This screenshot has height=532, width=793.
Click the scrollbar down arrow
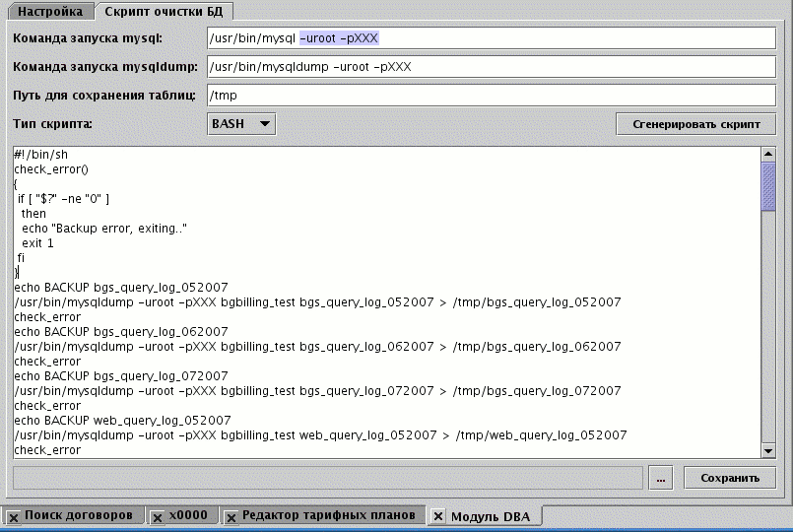coord(769,450)
